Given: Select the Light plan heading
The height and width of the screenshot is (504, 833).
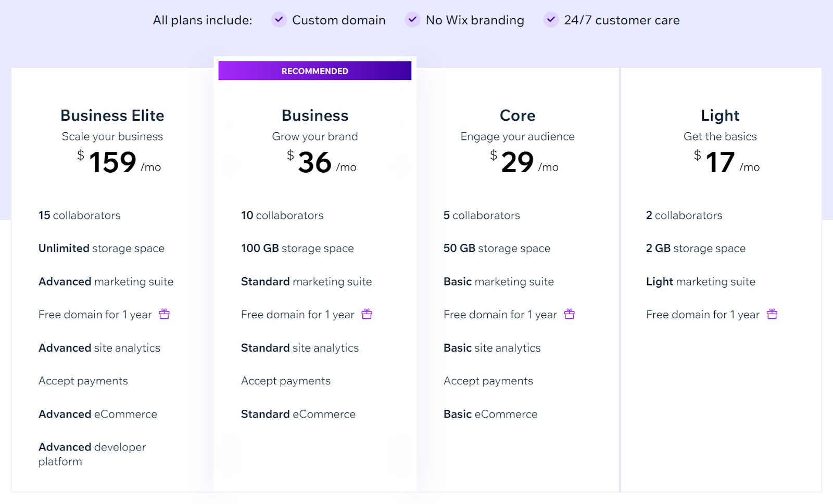Looking at the screenshot, I should [720, 115].
